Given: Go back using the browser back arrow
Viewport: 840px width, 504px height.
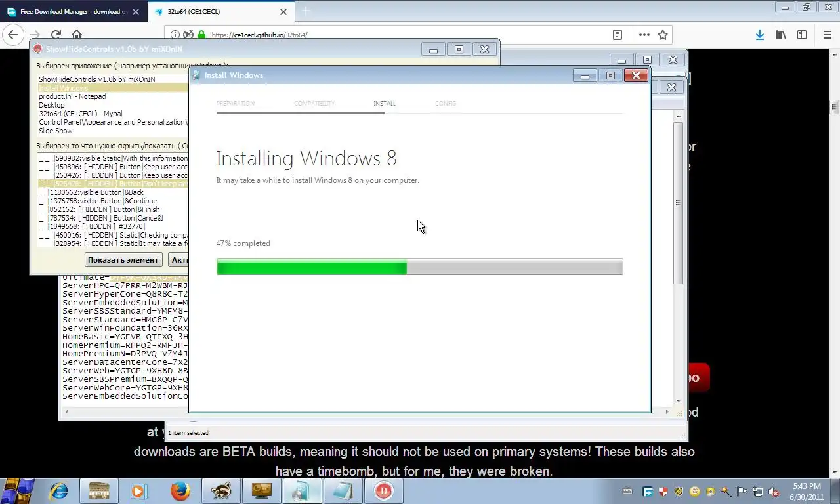Looking at the screenshot, I should tap(13, 35).
